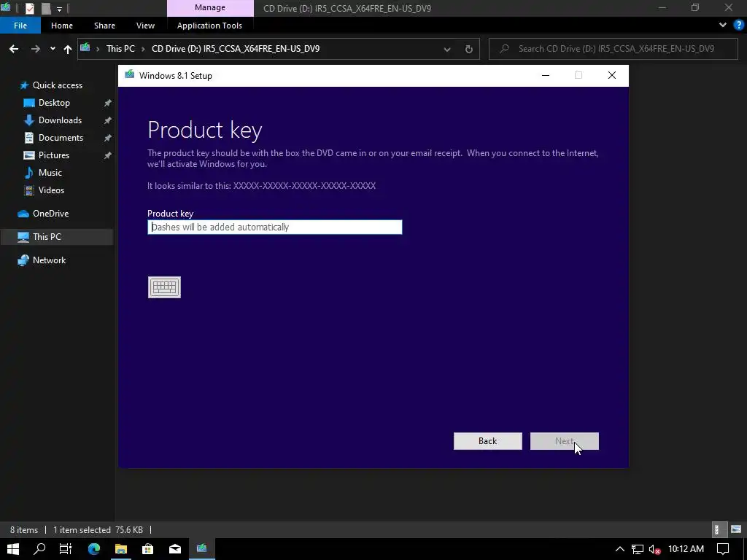747x560 pixels.
Task: Click This PC in the address breadcrumb
Action: click(x=120, y=49)
